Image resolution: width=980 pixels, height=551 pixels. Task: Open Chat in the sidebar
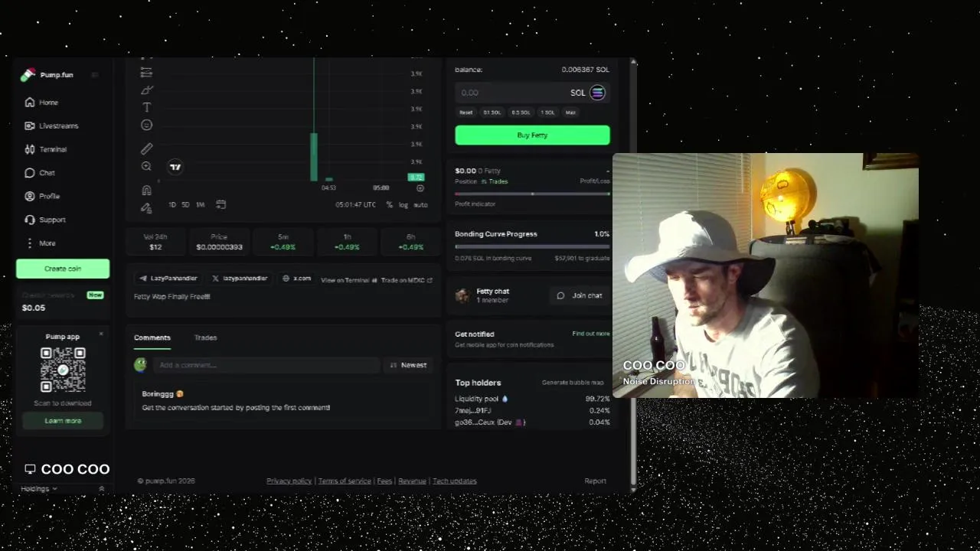coord(40,173)
